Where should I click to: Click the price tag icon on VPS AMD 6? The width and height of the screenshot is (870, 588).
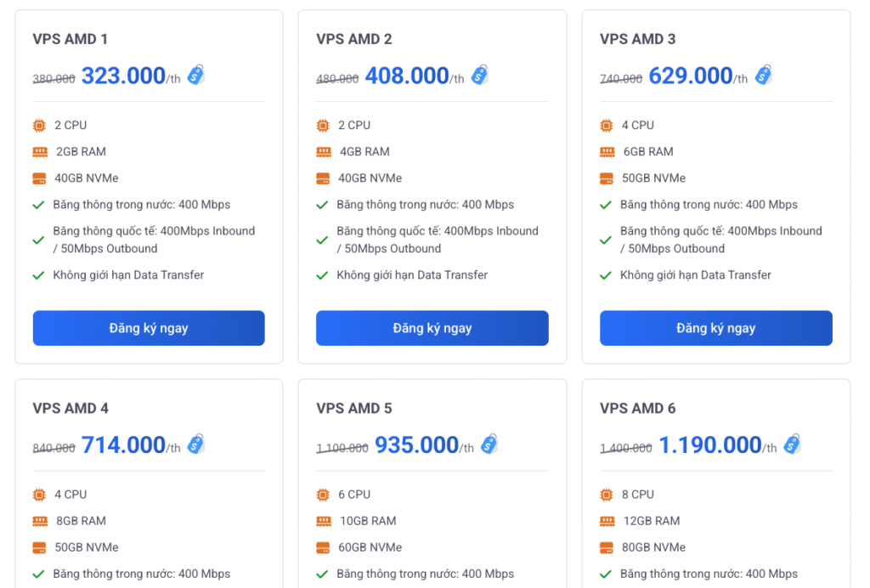click(x=792, y=444)
